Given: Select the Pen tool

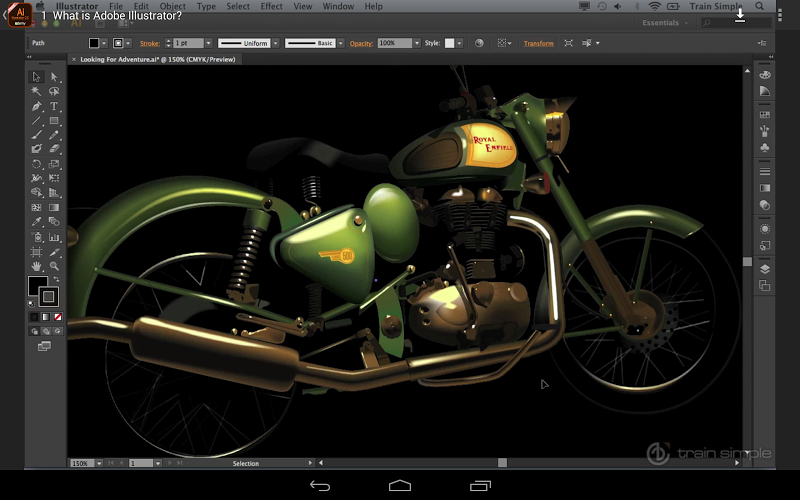Looking at the screenshot, I should pyautogui.click(x=37, y=106).
